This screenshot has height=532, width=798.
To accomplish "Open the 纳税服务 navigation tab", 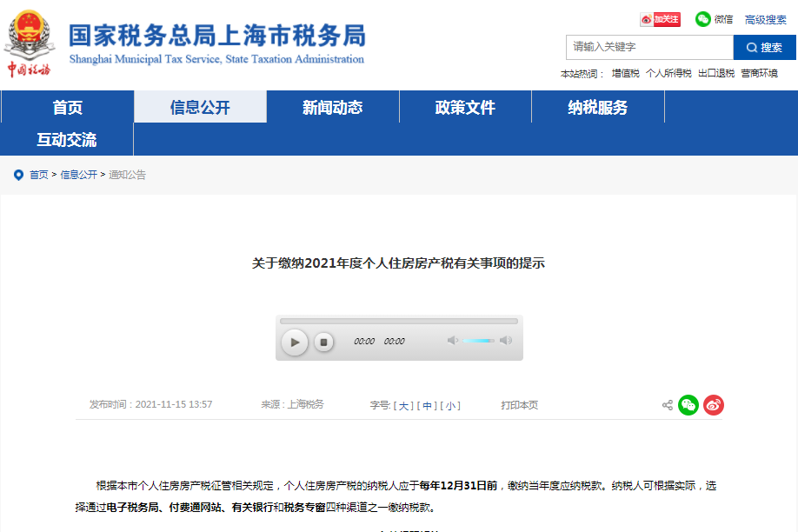I will (x=598, y=107).
